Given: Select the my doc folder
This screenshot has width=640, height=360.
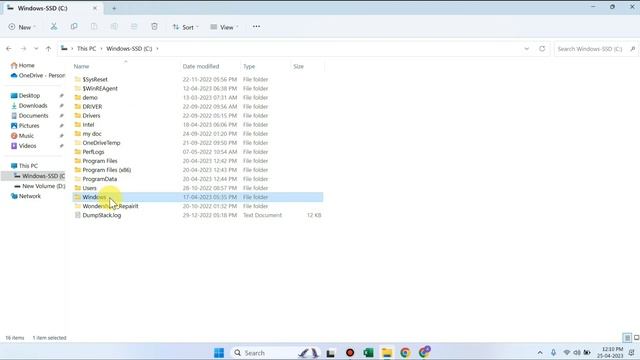Looking at the screenshot, I should (x=92, y=133).
